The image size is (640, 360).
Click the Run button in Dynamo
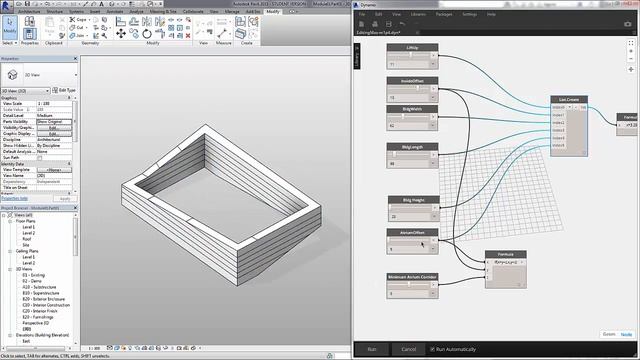(372, 349)
